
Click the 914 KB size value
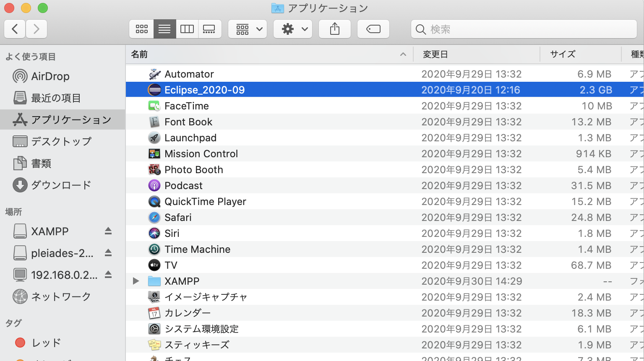tap(594, 154)
